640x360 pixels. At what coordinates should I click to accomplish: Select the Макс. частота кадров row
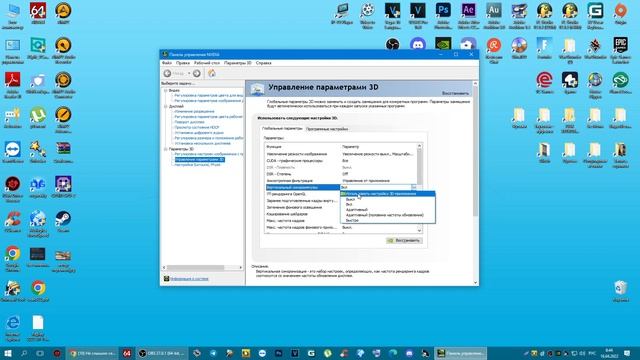(302, 220)
